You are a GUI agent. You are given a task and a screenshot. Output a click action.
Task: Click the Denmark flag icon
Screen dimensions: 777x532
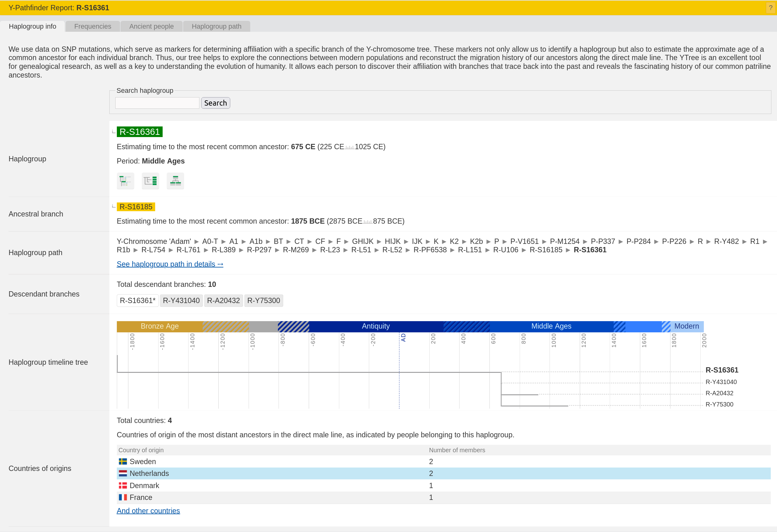[123, 486]
